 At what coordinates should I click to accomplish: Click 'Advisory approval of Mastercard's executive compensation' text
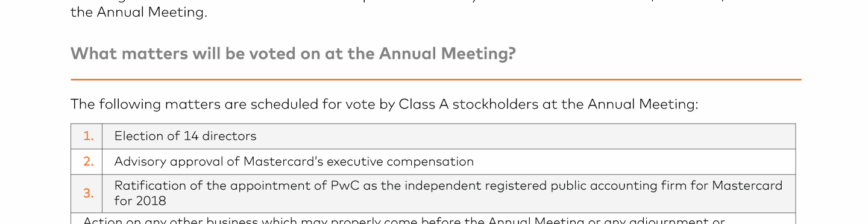click(294, 162)
